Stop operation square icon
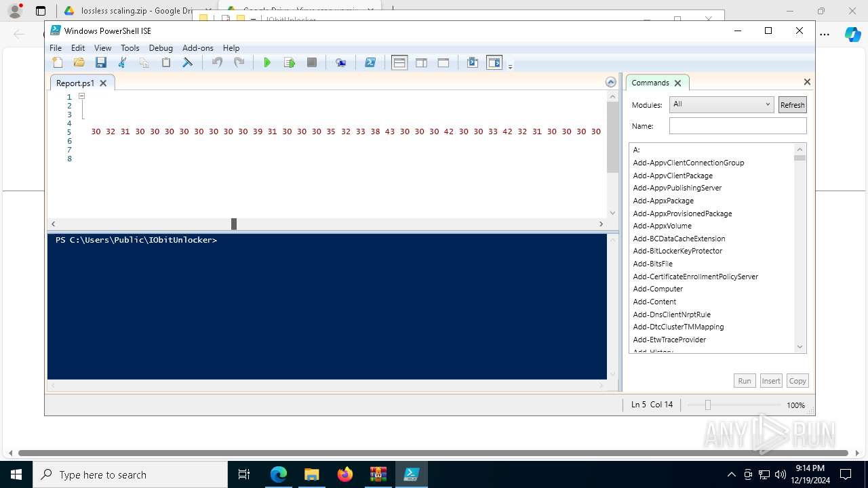 pos(312,63)
